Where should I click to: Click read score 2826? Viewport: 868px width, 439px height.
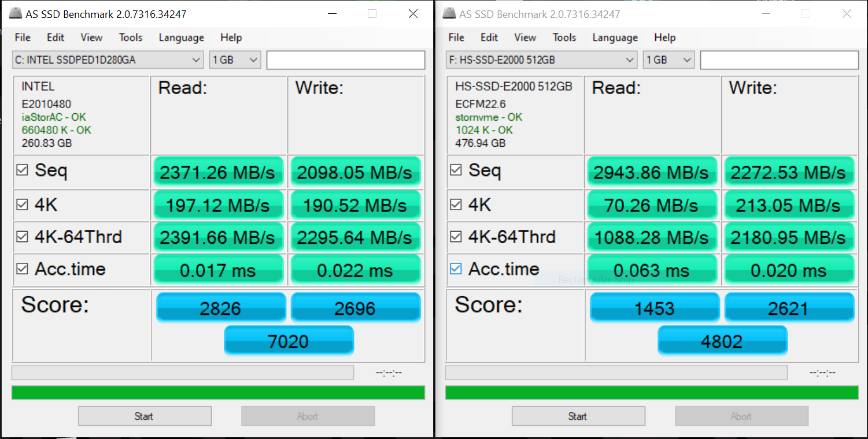[x=221, y=307]
